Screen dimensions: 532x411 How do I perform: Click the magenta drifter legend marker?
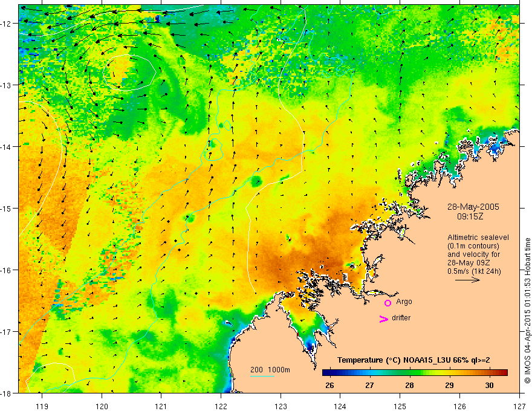click(383, 319)
